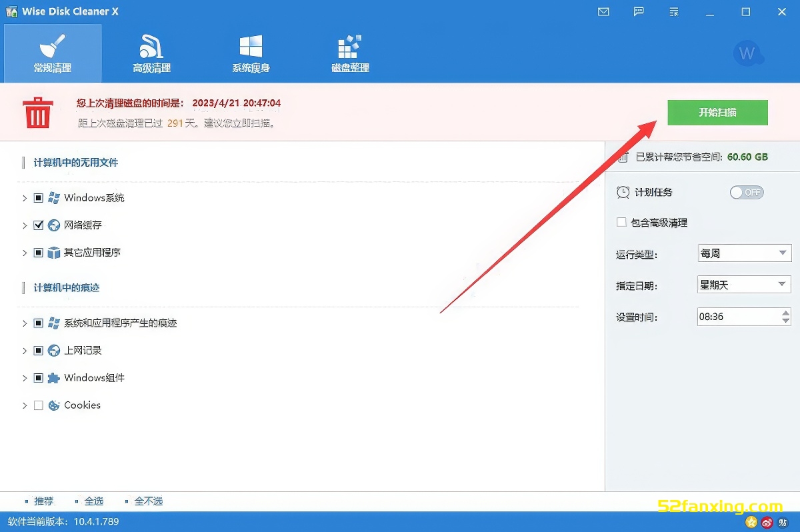Click the mail envelope icon in title bar
This screenshot has width=800, height=532.
click(x=604, y=12)
